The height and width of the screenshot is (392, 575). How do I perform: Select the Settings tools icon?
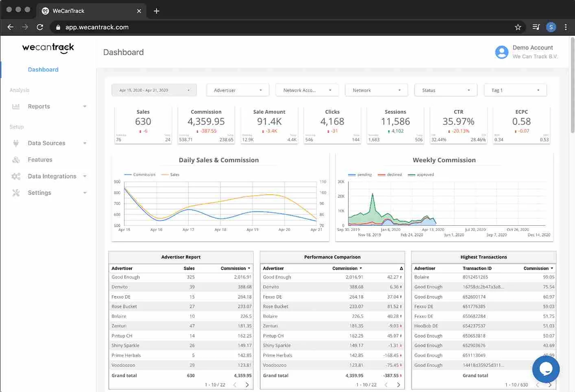(15, 192)
